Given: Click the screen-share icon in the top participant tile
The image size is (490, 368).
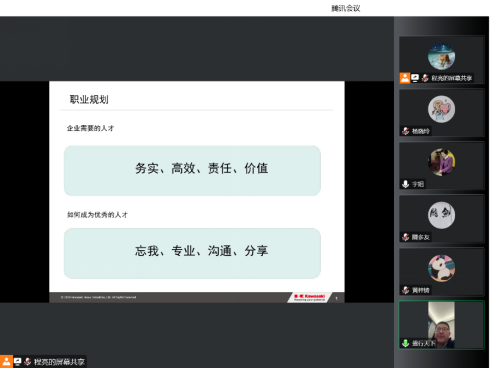Looking at the screenshot, I should [415, 78].
